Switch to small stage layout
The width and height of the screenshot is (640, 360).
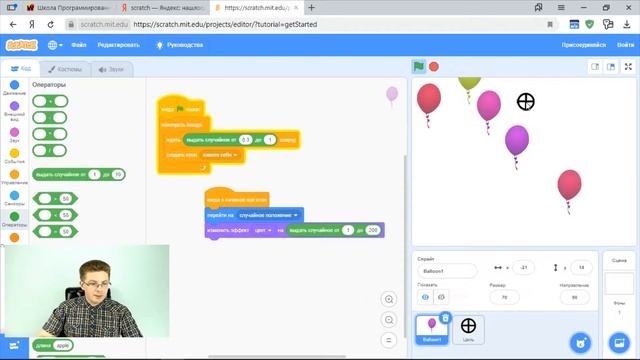[595, 67]
